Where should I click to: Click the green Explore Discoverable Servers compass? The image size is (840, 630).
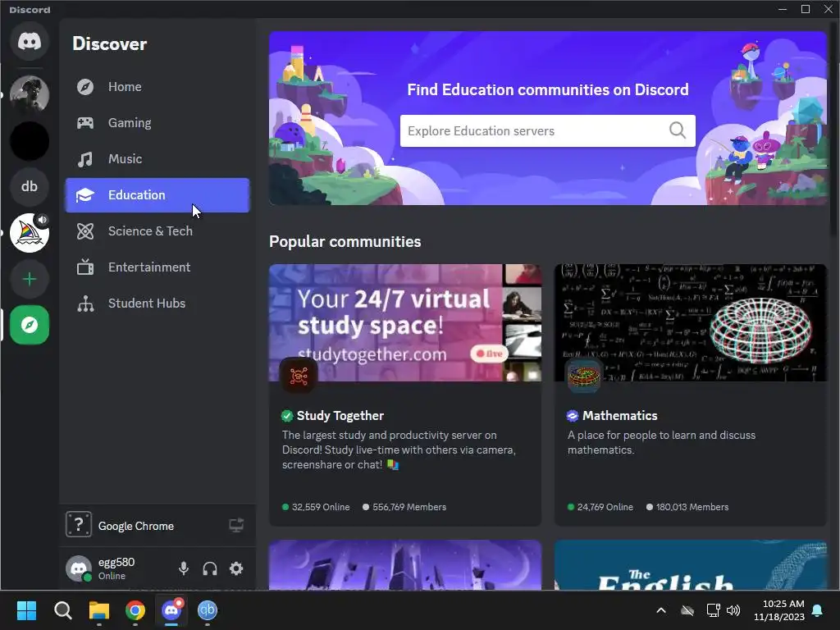point(30,325)
